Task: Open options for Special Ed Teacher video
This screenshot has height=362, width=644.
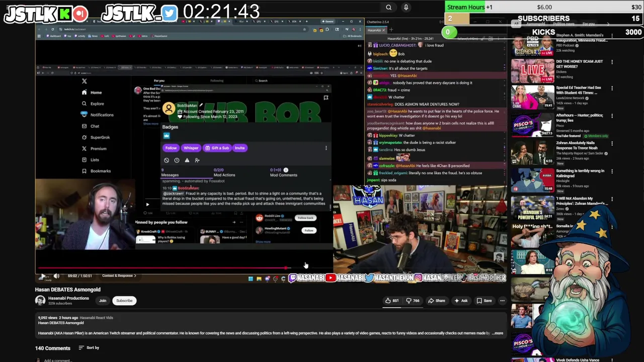Action: click(x=612, y=88)
